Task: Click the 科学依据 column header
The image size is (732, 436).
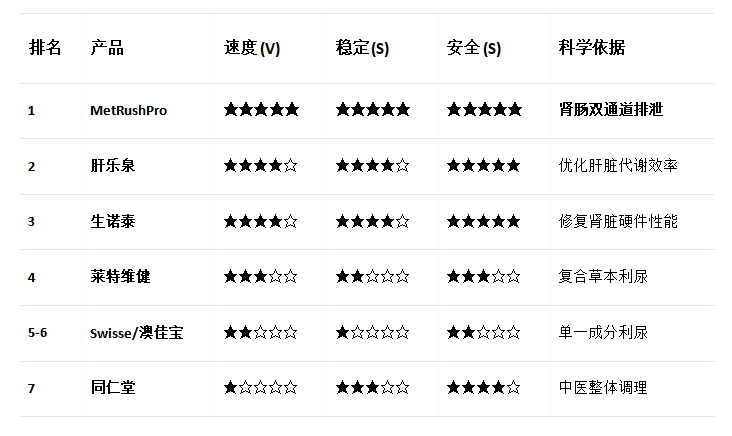Action: click(592, 48)
